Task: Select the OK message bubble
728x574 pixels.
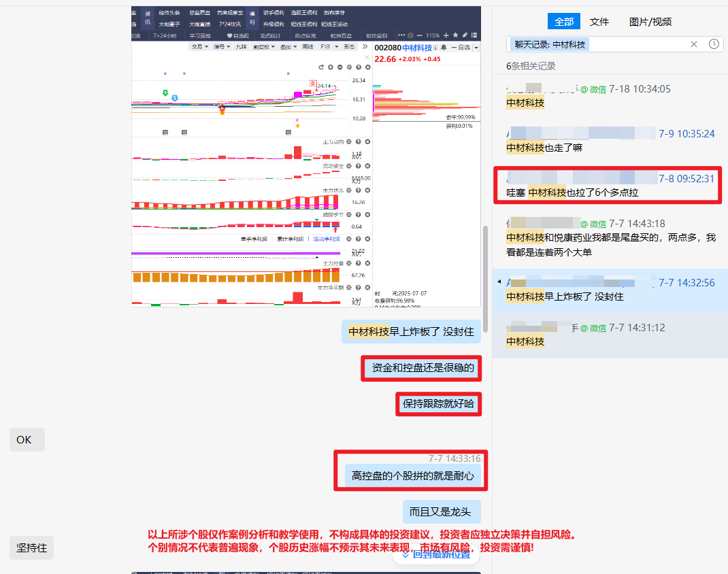Action: pyautogui.click(x=27, y=439)
